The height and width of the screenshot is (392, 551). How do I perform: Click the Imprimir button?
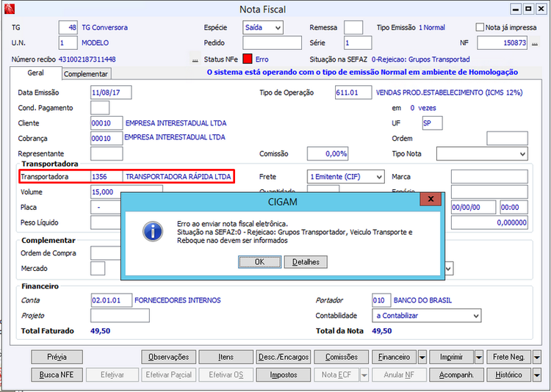tap(452, 357)
